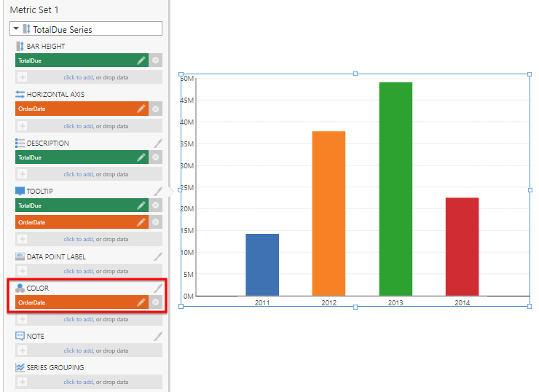
Task: Add data under Tooltip
Action: 89,239
